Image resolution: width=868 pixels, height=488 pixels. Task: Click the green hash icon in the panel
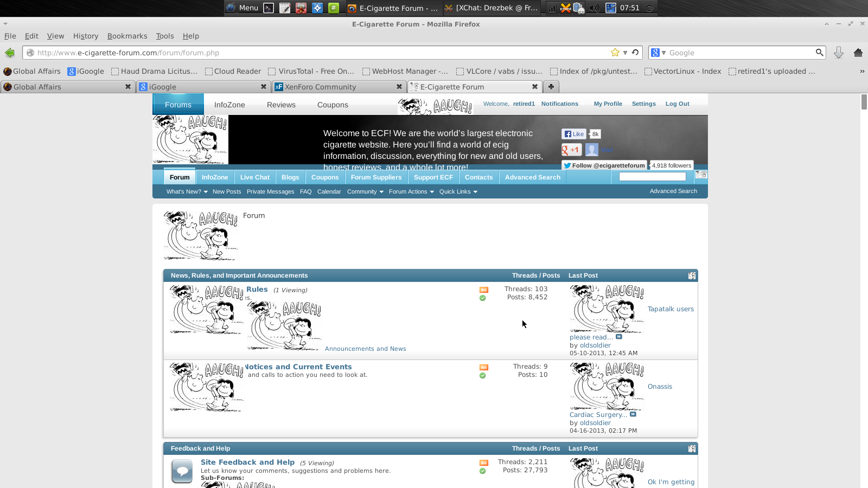tap(334, 8)
